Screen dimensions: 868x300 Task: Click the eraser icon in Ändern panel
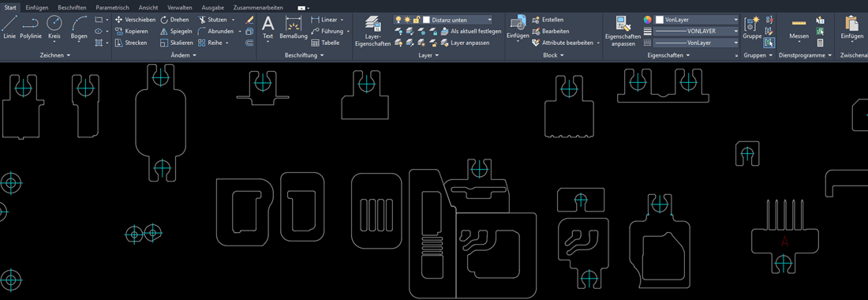point(249,20)
